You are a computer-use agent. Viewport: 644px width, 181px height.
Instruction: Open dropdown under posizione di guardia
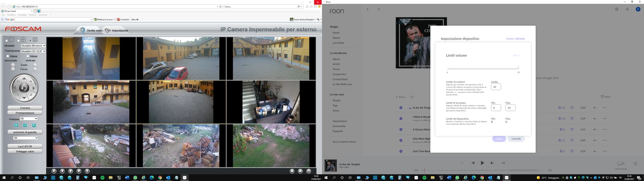25,138
